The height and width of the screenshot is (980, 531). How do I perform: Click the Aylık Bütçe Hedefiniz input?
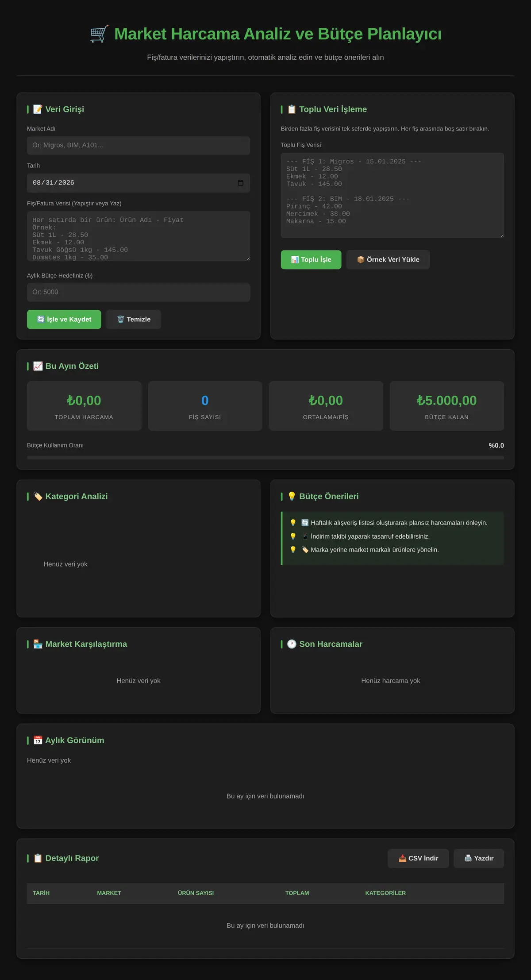[139, 292]
